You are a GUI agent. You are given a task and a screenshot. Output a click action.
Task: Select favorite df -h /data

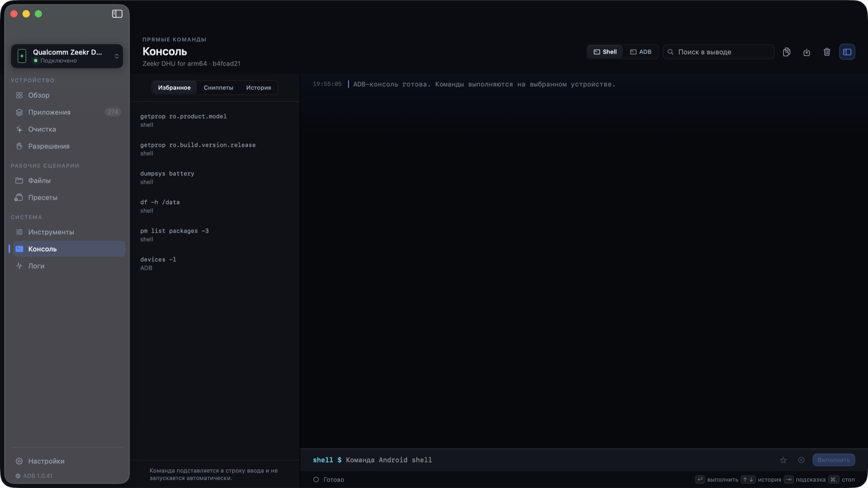[x=215, y=206]
